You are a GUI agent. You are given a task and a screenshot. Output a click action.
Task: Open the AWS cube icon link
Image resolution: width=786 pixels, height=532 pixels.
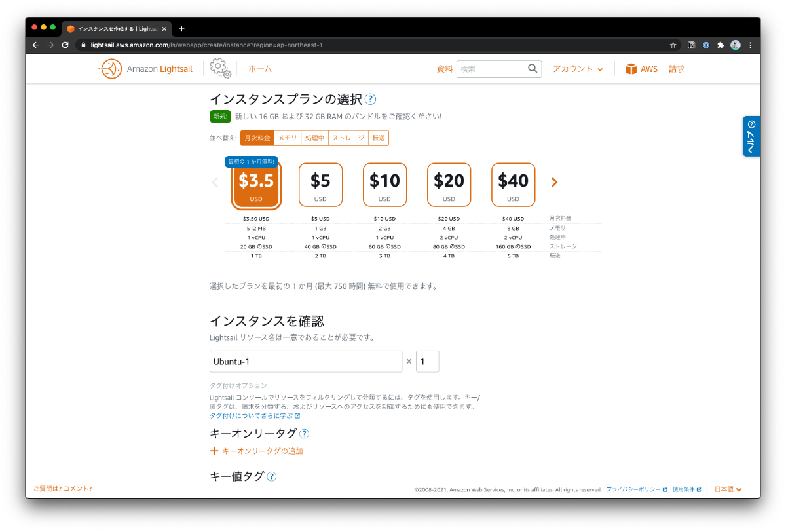[x=631, y=69]
